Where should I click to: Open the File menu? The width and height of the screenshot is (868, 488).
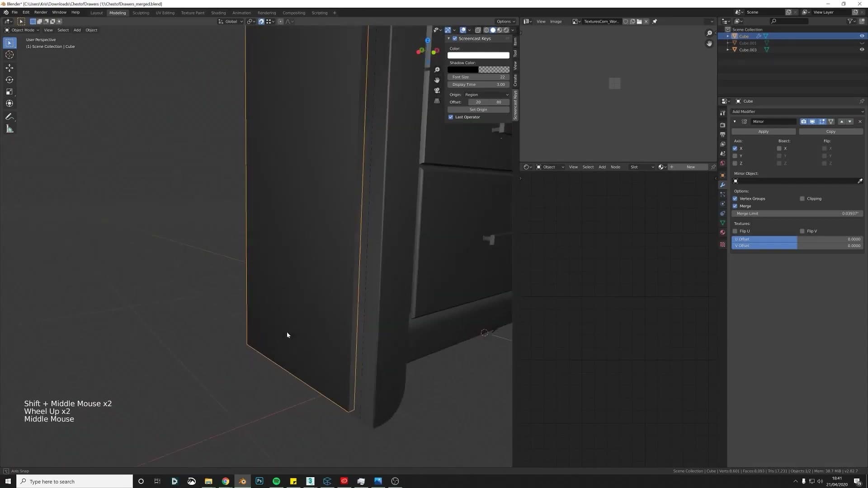(14, 12)
